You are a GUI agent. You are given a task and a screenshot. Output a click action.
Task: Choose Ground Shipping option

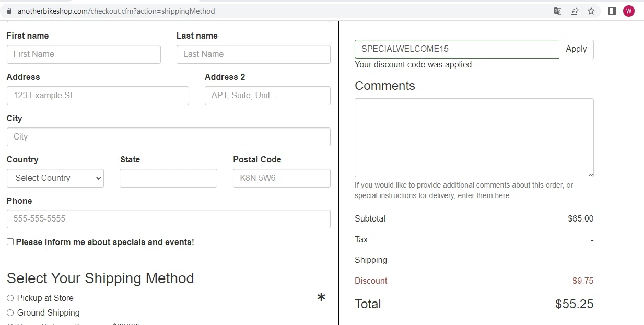(10, 312)
